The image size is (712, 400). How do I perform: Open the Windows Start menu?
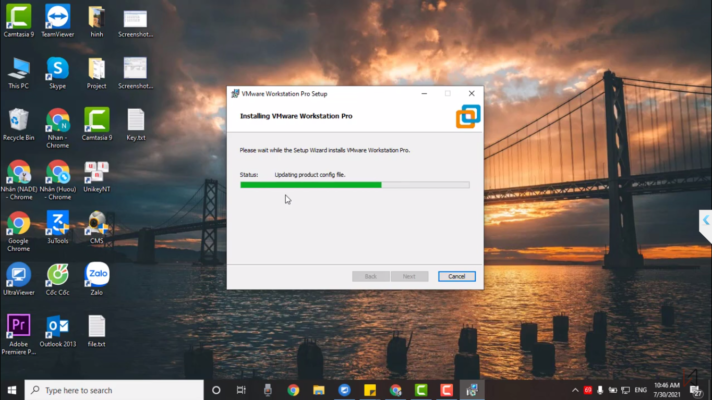(12, 390)
